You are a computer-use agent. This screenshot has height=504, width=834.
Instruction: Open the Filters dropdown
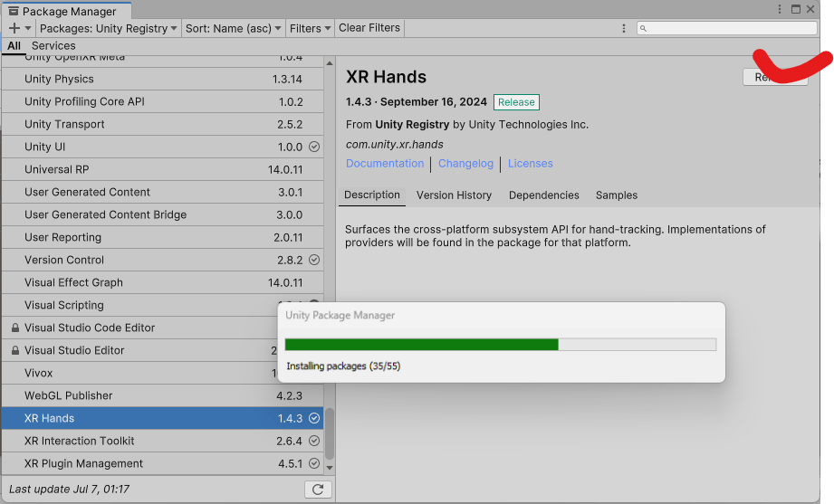310,28
